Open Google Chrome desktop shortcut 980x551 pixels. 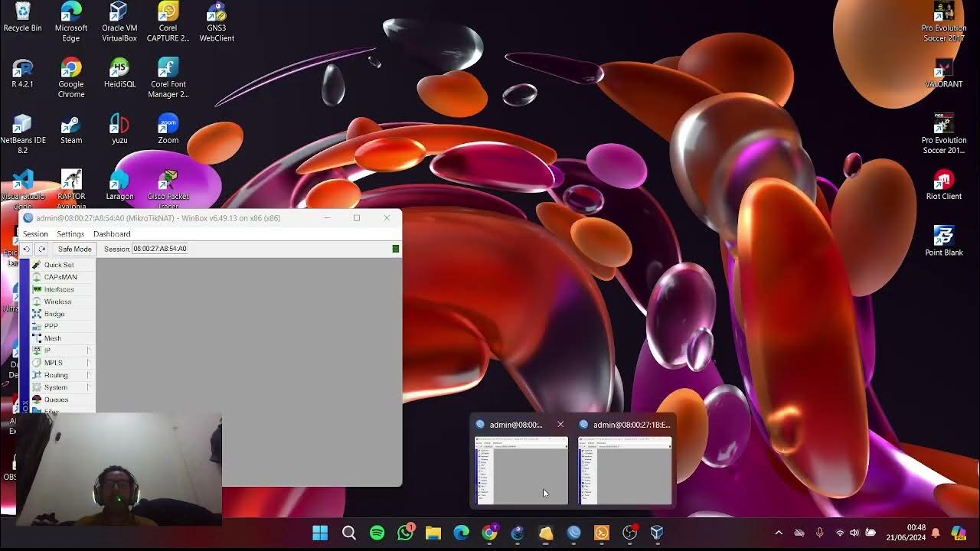pos(71,78)
